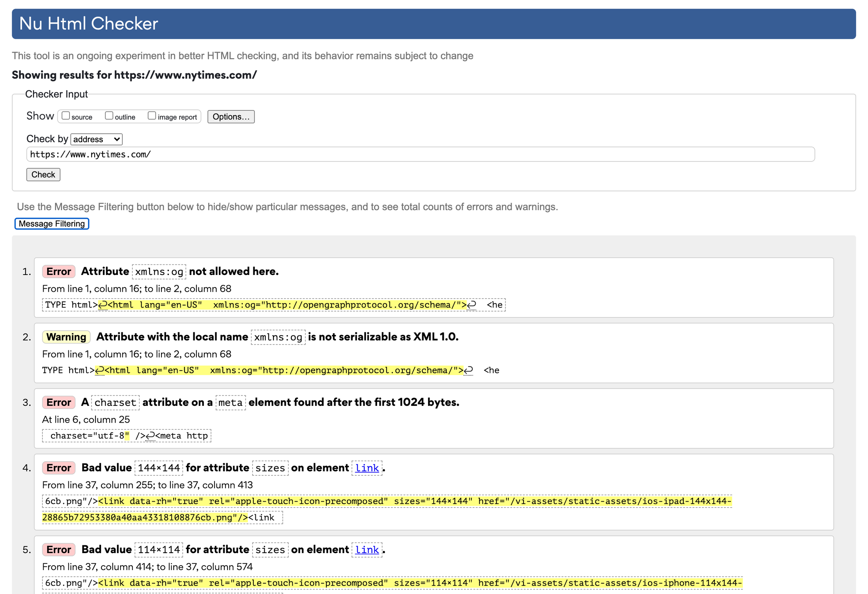Click the Nu Html Checker title
Image resolution: width=868 pixels, height=594 pixels.
click(x=89, y=24)
